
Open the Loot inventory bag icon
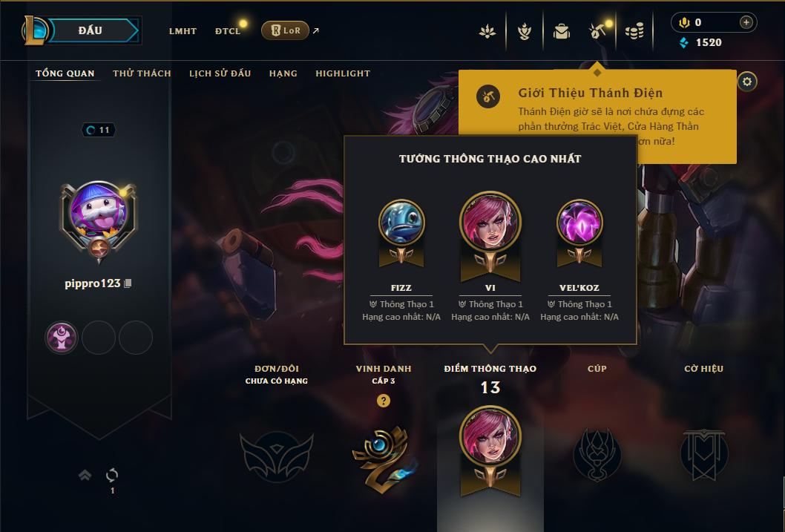point(561,31)
